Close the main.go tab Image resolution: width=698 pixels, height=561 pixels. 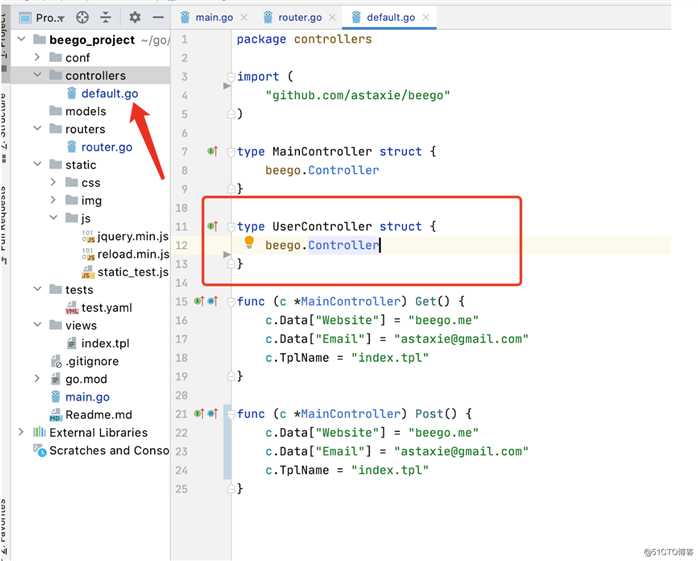tap(244, 17)
